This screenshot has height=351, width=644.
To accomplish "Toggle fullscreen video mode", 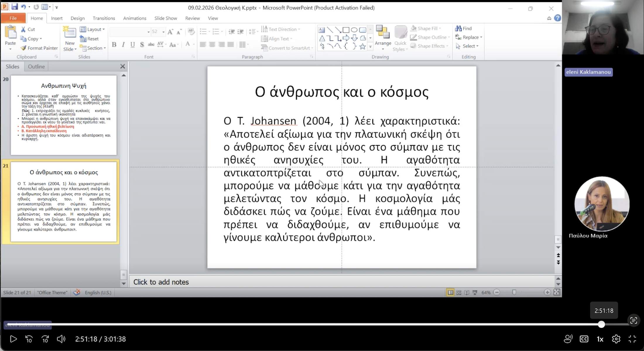I will [x=632, y=339].
